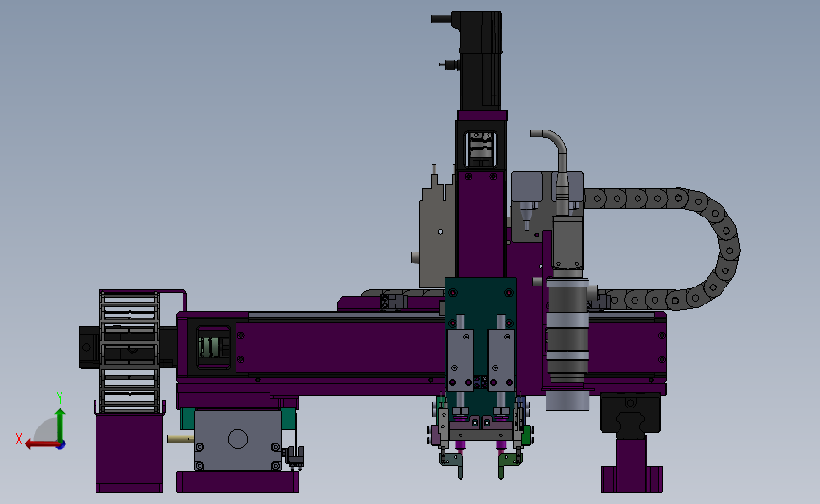
Task: Select the coupling window on vertical column
Action: tap(480, 149)
